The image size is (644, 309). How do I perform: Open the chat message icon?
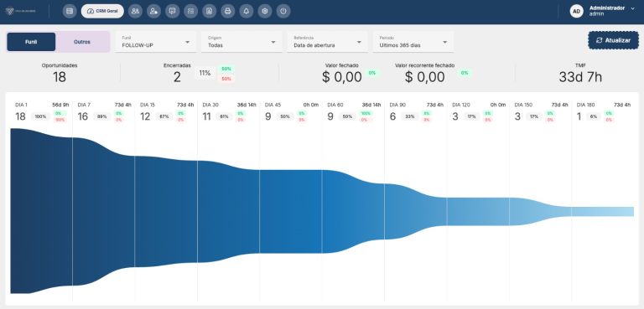point(172,11)
